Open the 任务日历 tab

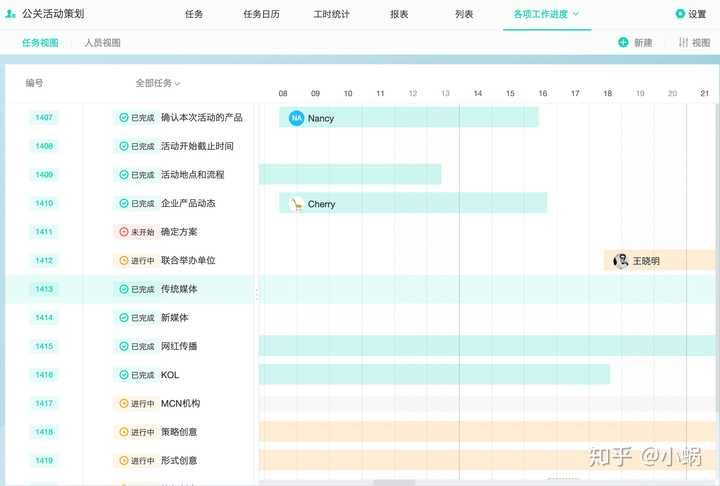click(261, 14)
